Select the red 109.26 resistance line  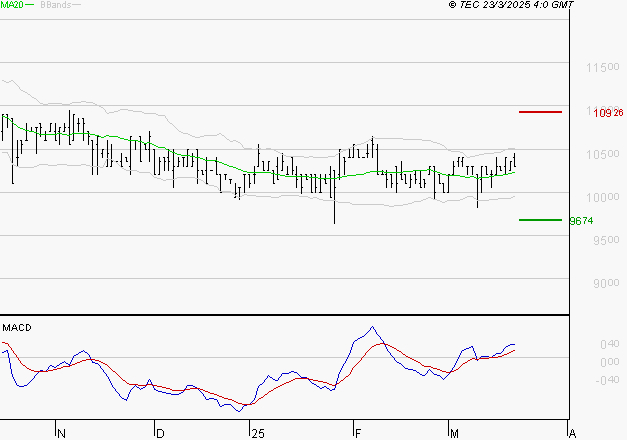pos(540,112)
